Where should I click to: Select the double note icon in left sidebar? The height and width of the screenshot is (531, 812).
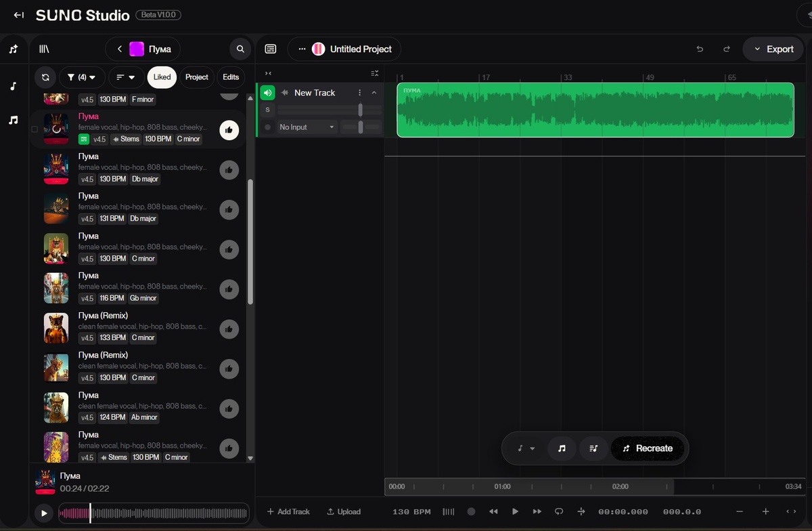pyautogui.click(x=14, y=120)
